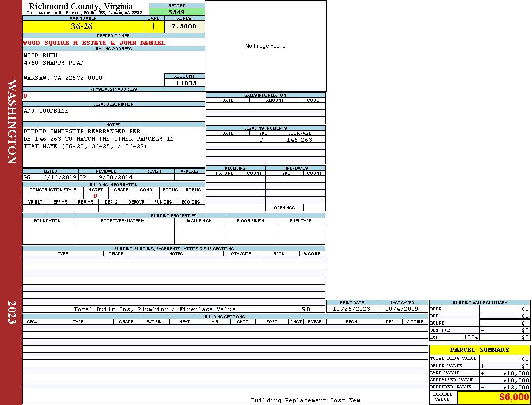Click the No Image Found placeholder
This screenshot has height=405, width=532.
(x=265, y=46)
